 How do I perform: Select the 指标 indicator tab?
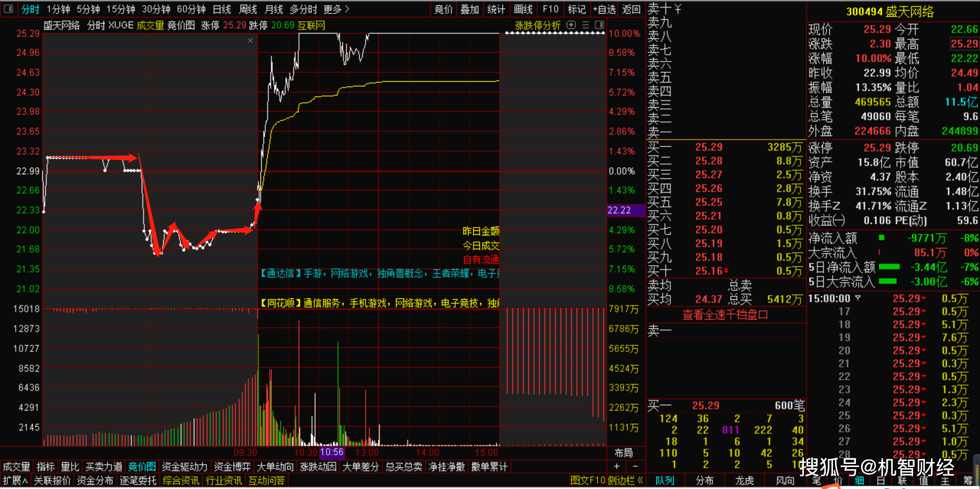(45, 467)
